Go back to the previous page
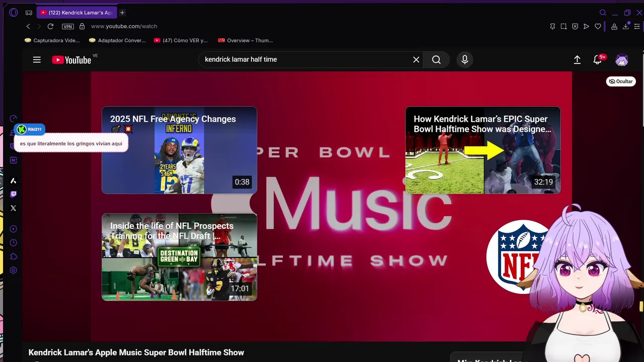This screenshot has height=362, width=644. [x=28, y=26]
